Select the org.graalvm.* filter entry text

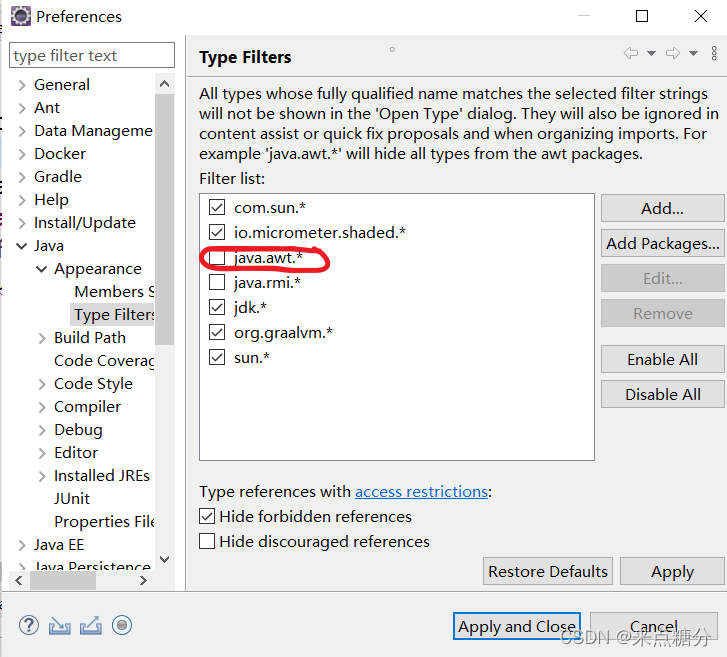pos(283,332)
